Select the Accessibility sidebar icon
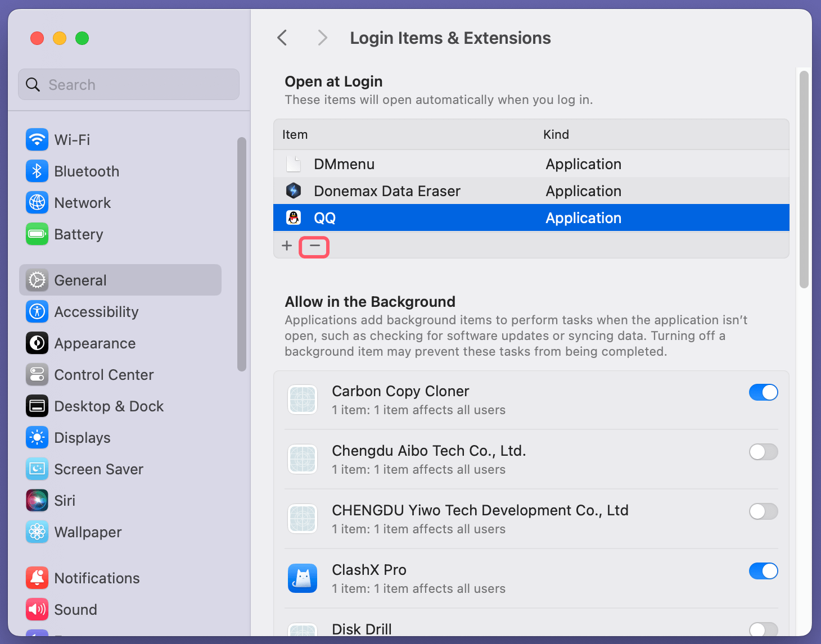This screenshot has width=821, height=644. (37, 312)
